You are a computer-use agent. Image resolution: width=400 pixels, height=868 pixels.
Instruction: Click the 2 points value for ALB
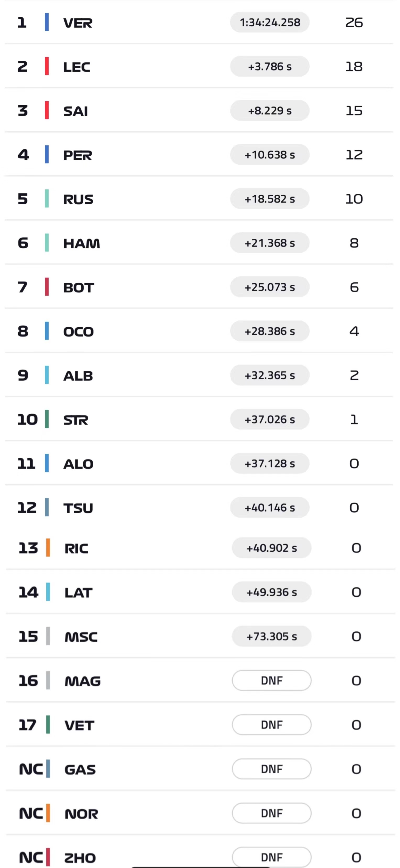pyautogui.click(x=354, y=375)
